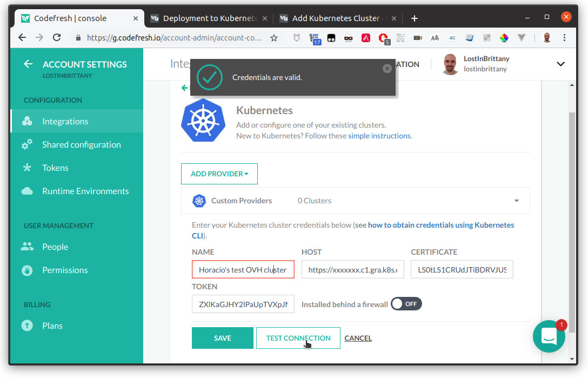
Task: Click the back arrow beside ACCOUNT SETTINGS
Action: click(28, 64)
